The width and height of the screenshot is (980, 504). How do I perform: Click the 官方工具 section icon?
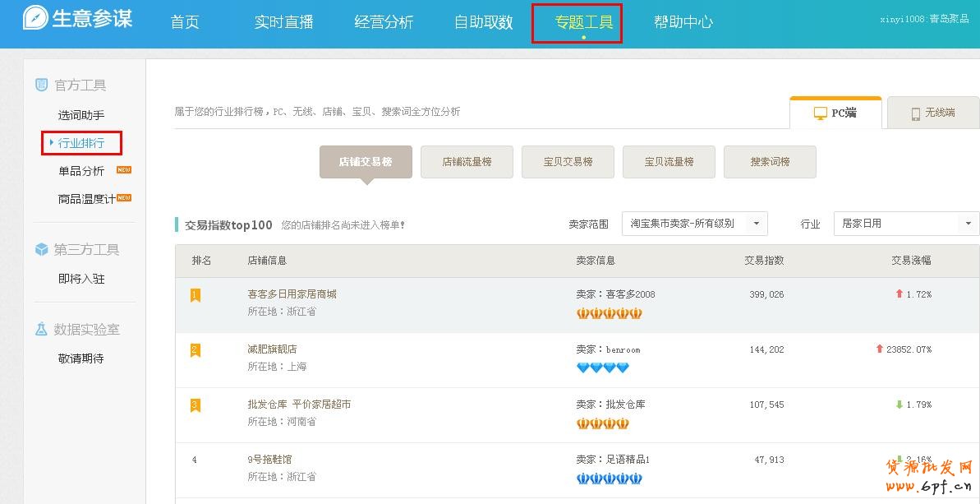pyautogui.click(x=41, y=85)
